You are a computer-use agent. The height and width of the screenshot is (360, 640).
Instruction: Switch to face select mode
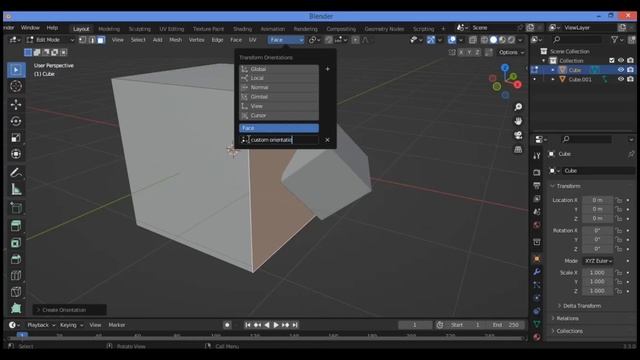click(100, 40)
